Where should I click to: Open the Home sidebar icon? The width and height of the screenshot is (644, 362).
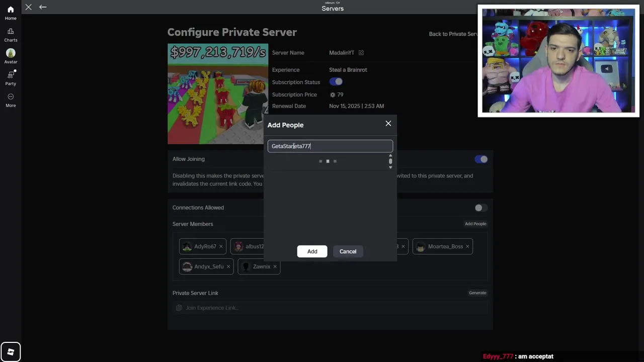pyautogui.click(x=11, y=10)
